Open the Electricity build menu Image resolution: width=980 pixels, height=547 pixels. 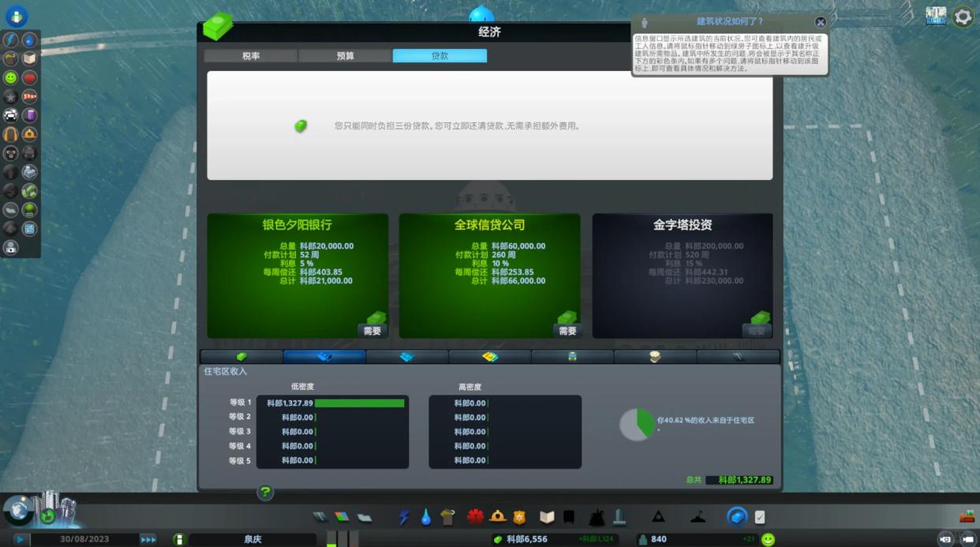click(404, 517)
